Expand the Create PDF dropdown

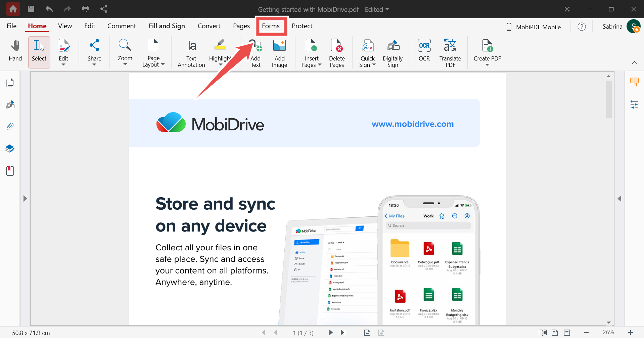487,65
